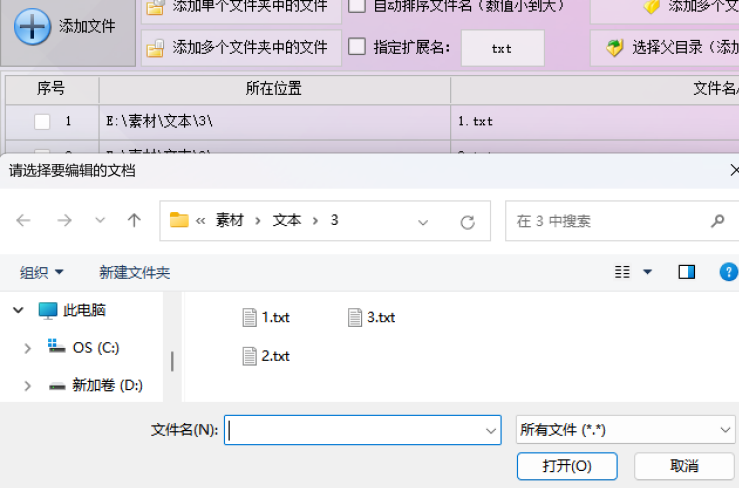Click the navigation pane scrollbar
The height and width of the screenshot is (489, 740).
(x=172, y=362)
